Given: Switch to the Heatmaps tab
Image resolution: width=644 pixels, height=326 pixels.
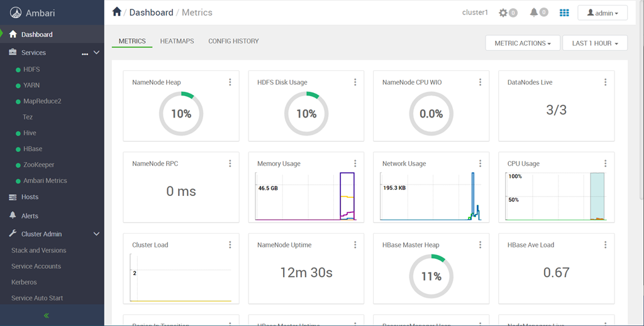Looking at the screenshot, I should [177, 41].
